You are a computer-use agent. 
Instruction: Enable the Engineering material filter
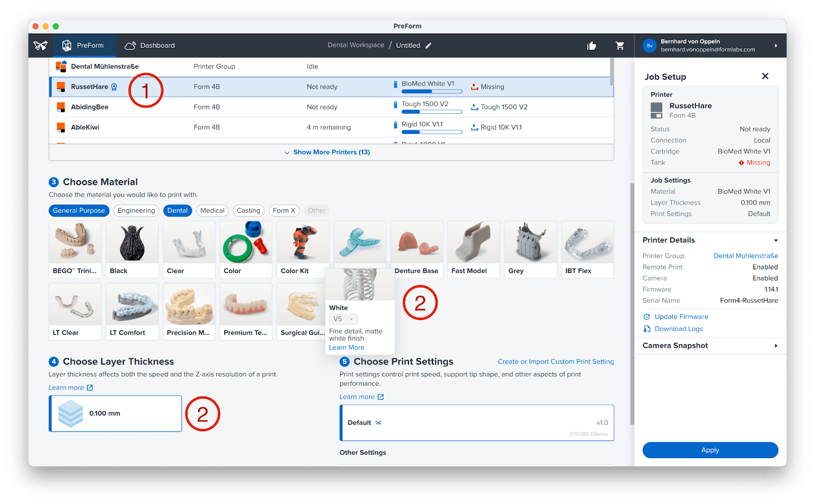pyautogui.click(x=136, y=211)
